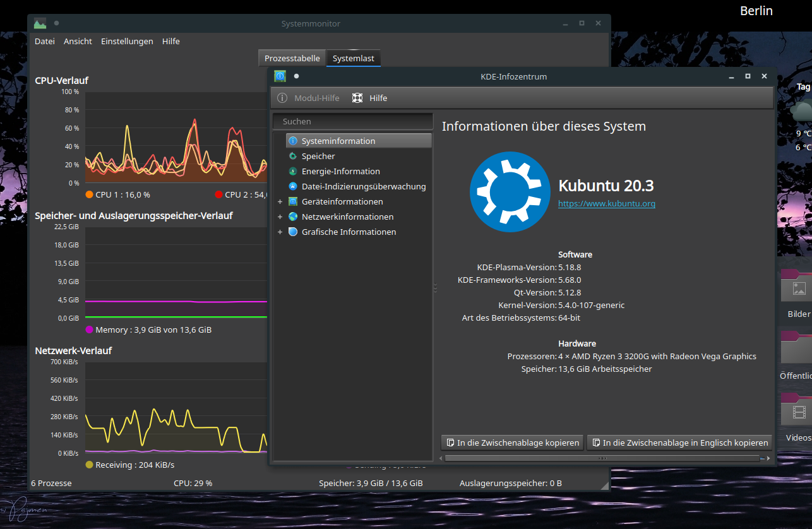Click the Speicher module icon
812x529 pixels.
point(293,156)
